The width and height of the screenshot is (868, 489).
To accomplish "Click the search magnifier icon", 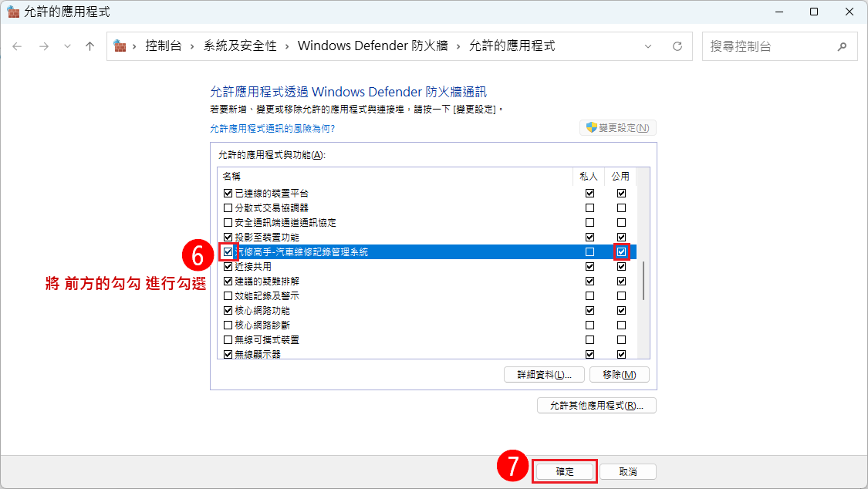I will 842,46.
